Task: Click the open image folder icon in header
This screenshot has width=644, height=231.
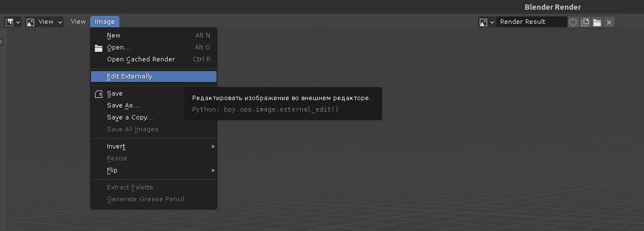Action: click(597, 22)
